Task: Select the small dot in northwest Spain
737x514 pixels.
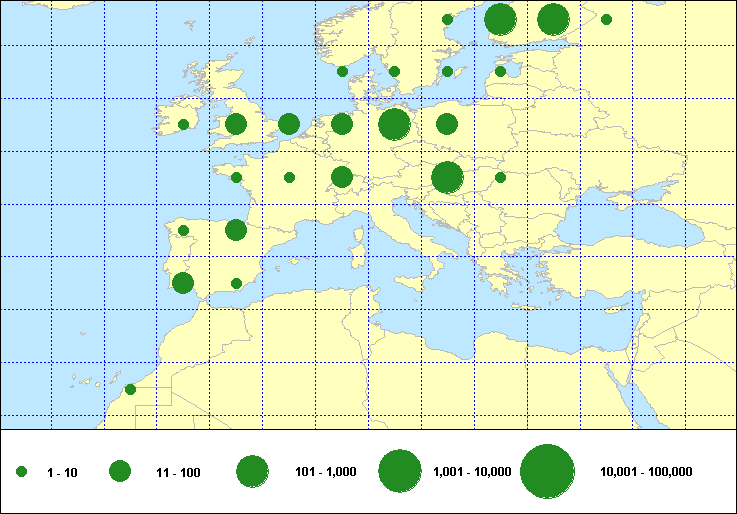Action: (x=183, y=230)
